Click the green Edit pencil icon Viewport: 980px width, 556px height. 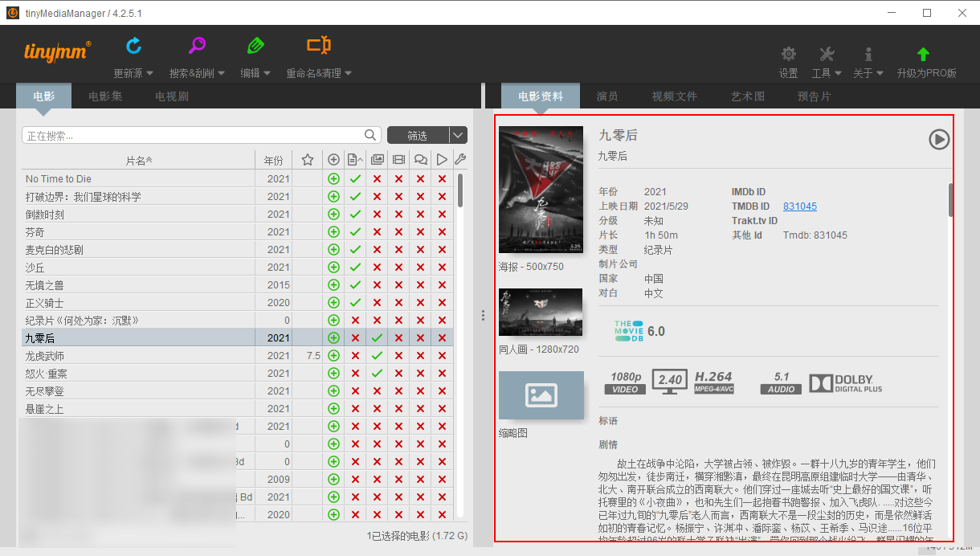255,46
